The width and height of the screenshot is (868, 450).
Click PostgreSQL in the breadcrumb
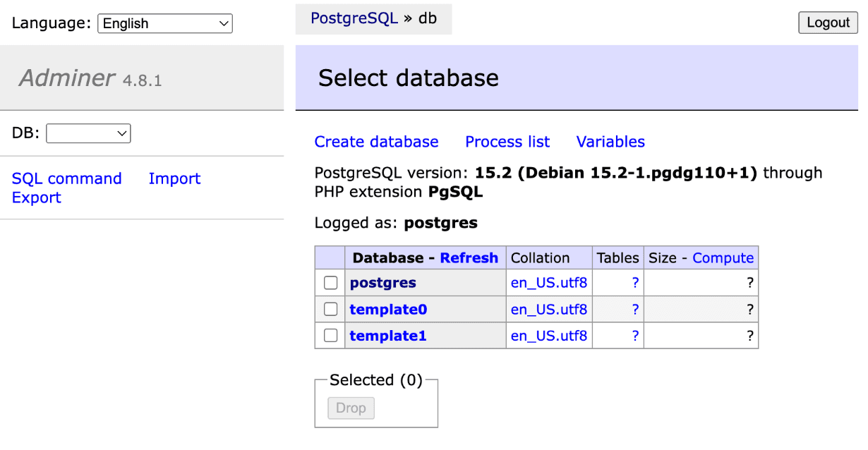coord(354,18)
